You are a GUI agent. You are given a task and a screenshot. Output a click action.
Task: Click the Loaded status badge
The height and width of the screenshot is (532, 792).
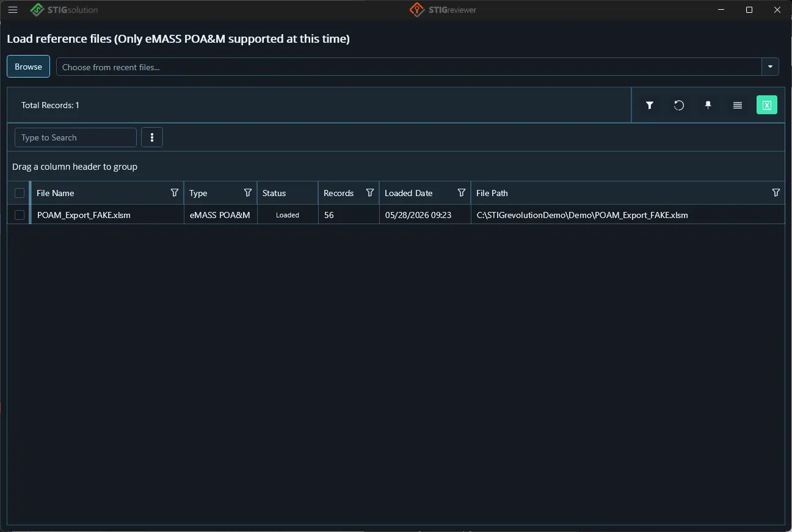(288, 215)
